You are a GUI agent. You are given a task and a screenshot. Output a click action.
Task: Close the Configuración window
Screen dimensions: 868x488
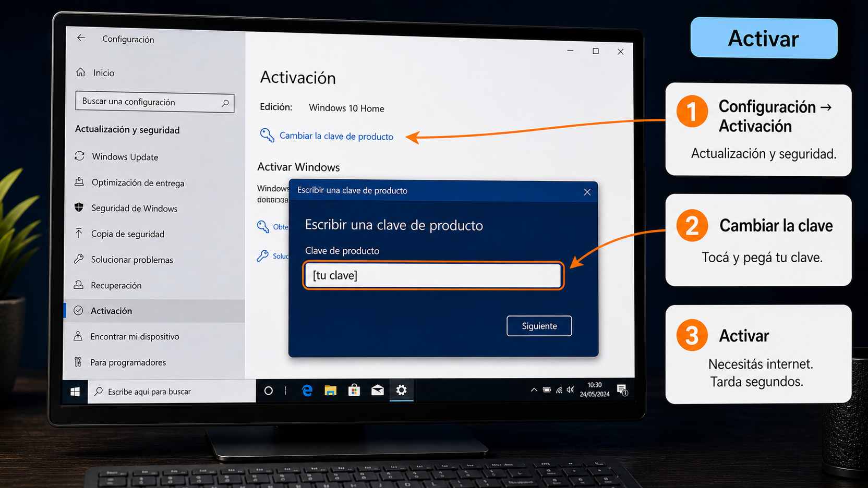point(621,52)
